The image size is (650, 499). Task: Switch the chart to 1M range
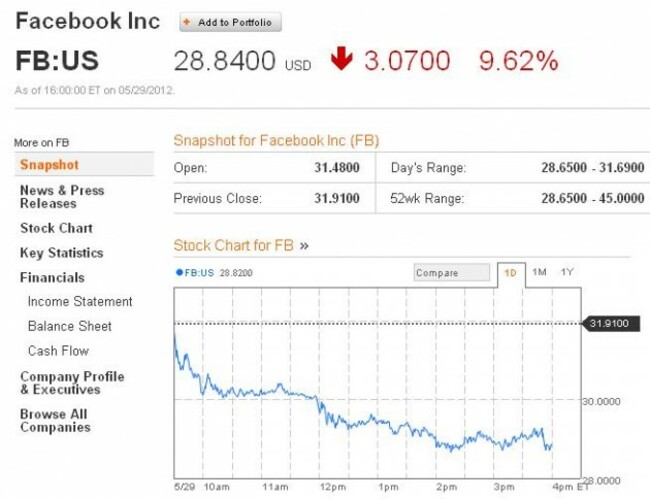(x=539, y=272)
